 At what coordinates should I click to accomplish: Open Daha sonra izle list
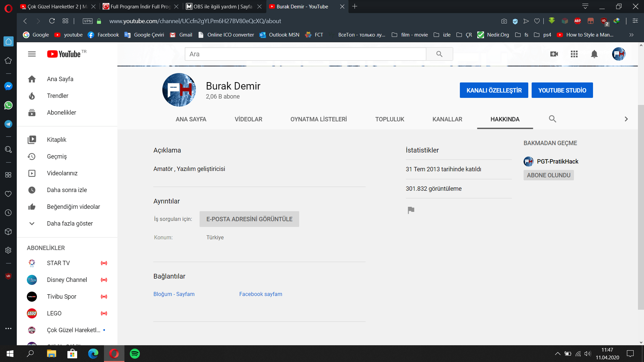pyautogui.click(x=67, y=190)
